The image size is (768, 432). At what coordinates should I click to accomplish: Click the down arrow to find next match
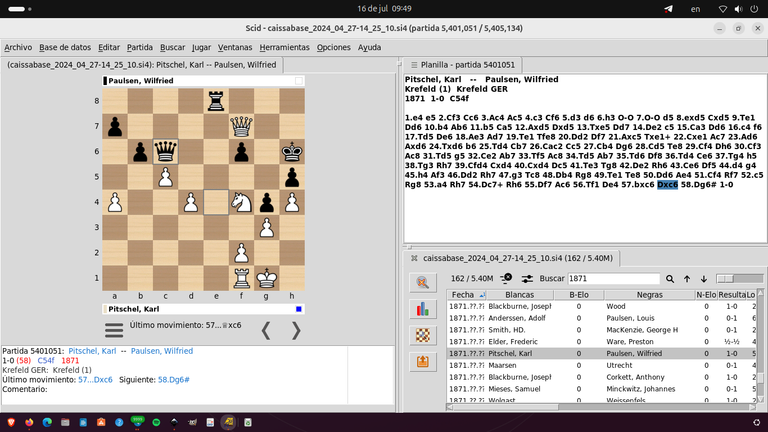pyautogui.click(x=704, y=279)
